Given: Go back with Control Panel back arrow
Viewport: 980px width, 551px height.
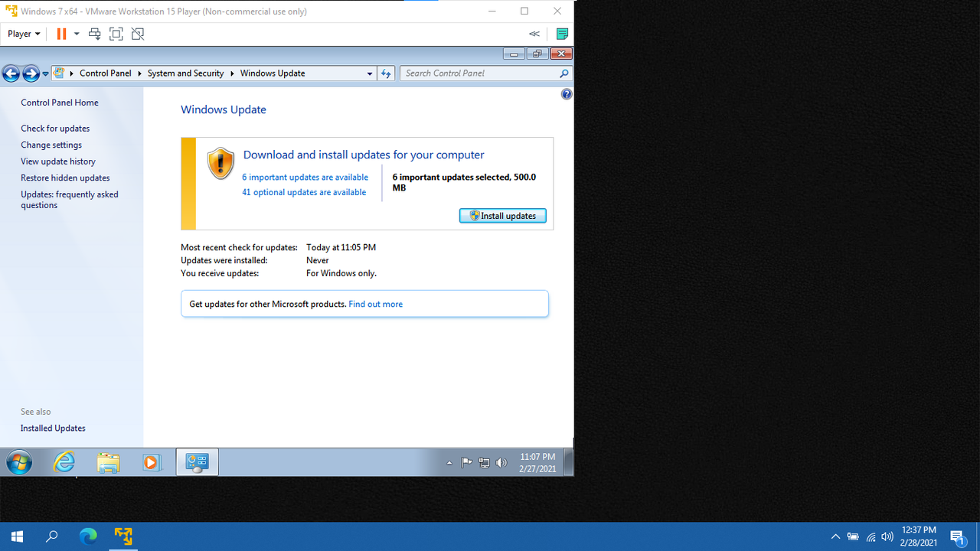Looking at the screenshot, I should [x=11, y=73].
